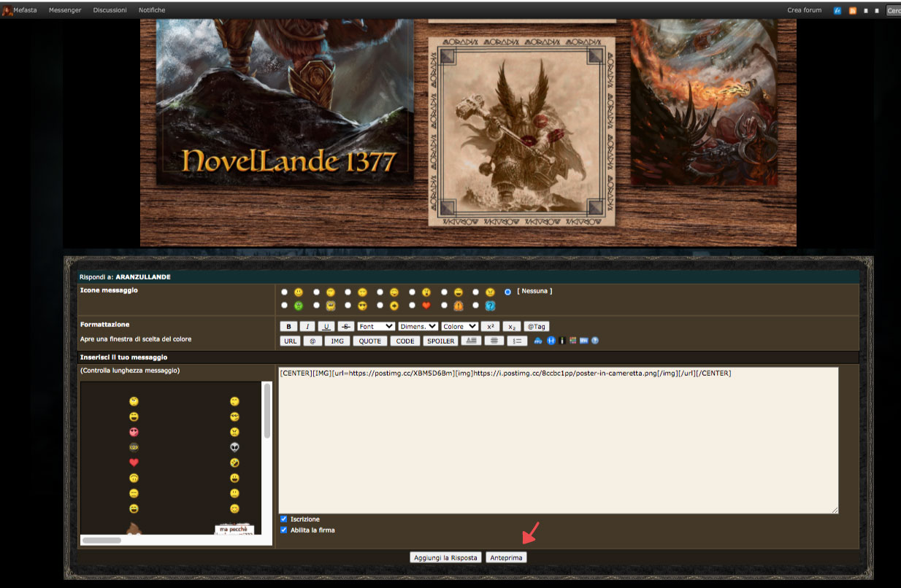Click the blue question-mark help icon in the toolbar
This screenshot has width=901, height=588.
pyautogui.click(x=595, y=341)
